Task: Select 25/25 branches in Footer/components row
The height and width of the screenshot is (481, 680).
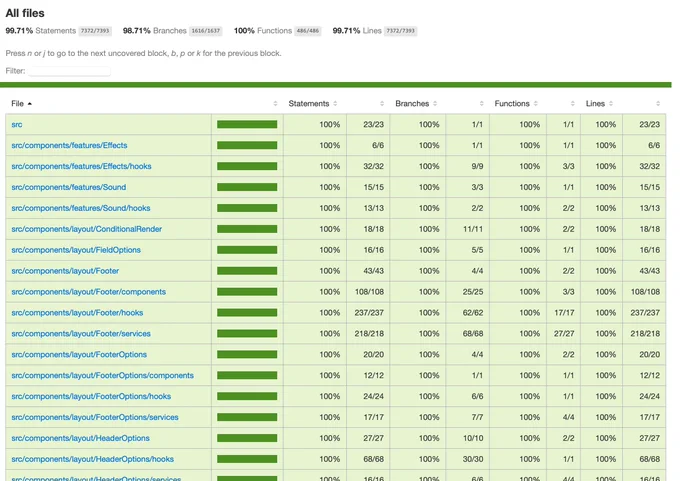Action: pos(473,292)
